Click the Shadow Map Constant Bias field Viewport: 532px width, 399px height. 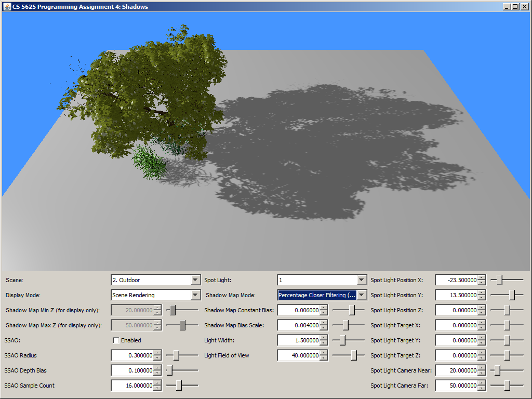(x=298, y=310)
